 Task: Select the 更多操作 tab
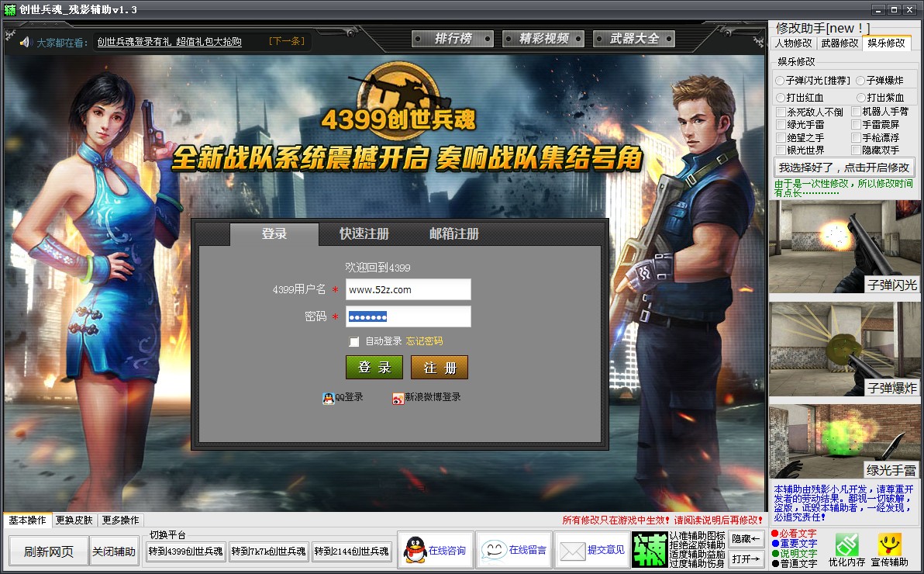coord(120,520)
